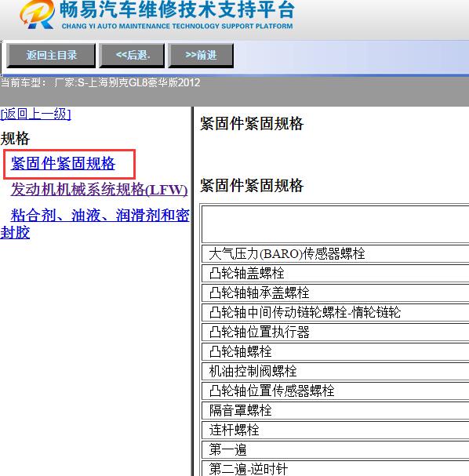Go back with the <<后退 button

pyautogui.click(x=132, y=55)
